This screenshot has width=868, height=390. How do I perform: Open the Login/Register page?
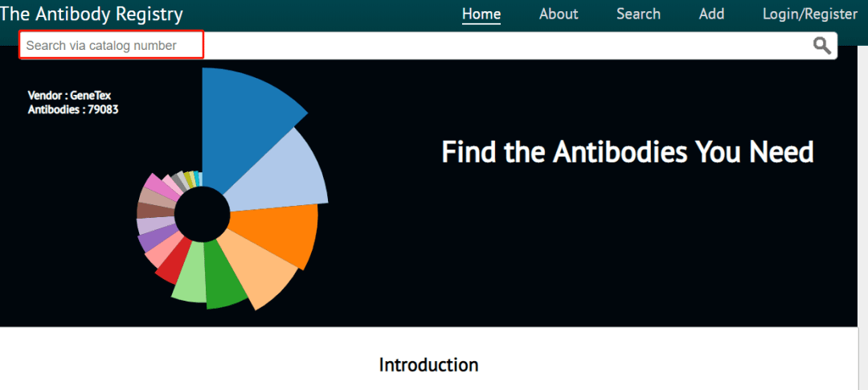pos(809,14)
